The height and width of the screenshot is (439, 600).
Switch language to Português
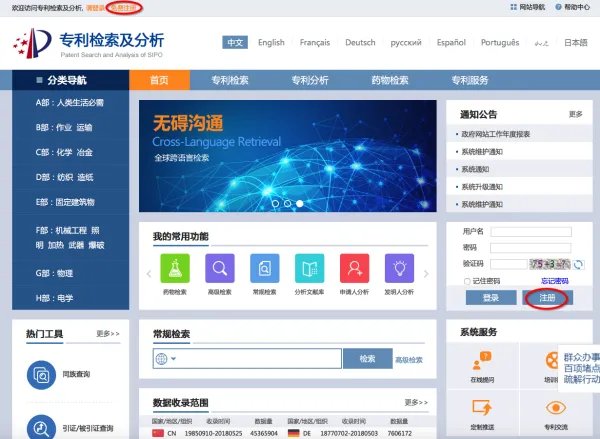point(500,42)
